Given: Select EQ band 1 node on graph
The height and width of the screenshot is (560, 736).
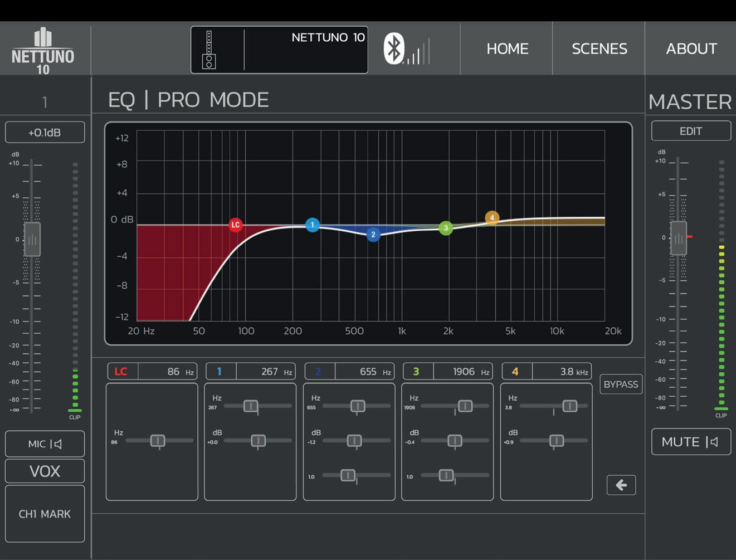Looking at the screenshot, I should pyautogui.click(x=313, y=225).
